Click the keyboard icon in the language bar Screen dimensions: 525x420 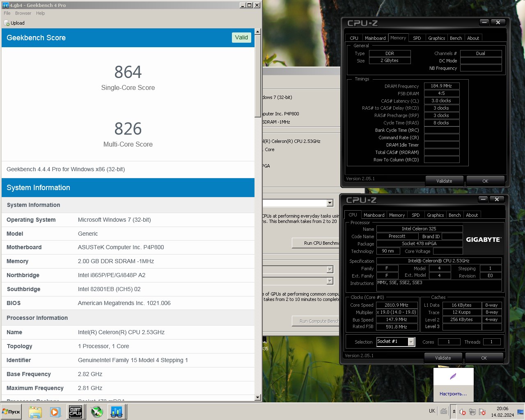click(x=444, y=411)
